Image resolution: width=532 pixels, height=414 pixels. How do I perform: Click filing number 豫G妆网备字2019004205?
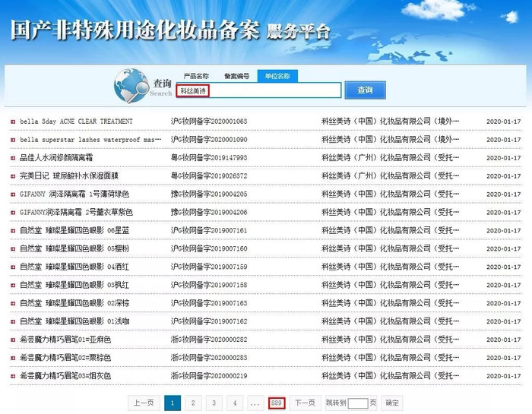click(x=209, y=194)
